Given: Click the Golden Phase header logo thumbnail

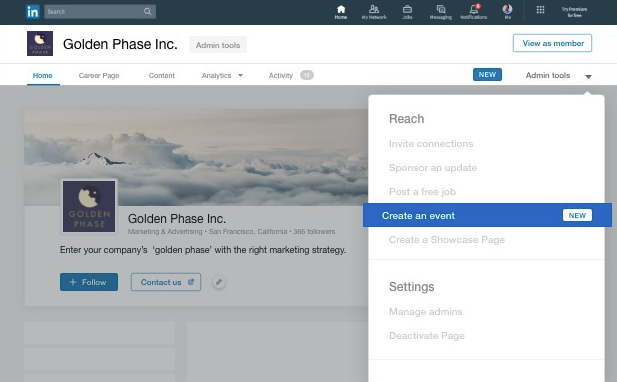Looking at the screenshot, I should (x=40, y=44).
